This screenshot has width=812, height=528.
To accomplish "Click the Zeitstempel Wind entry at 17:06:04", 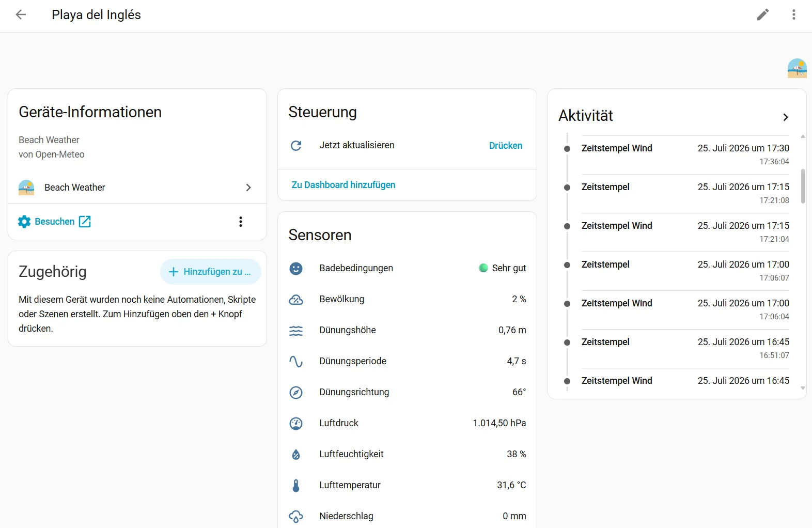I will coord(685,310).
